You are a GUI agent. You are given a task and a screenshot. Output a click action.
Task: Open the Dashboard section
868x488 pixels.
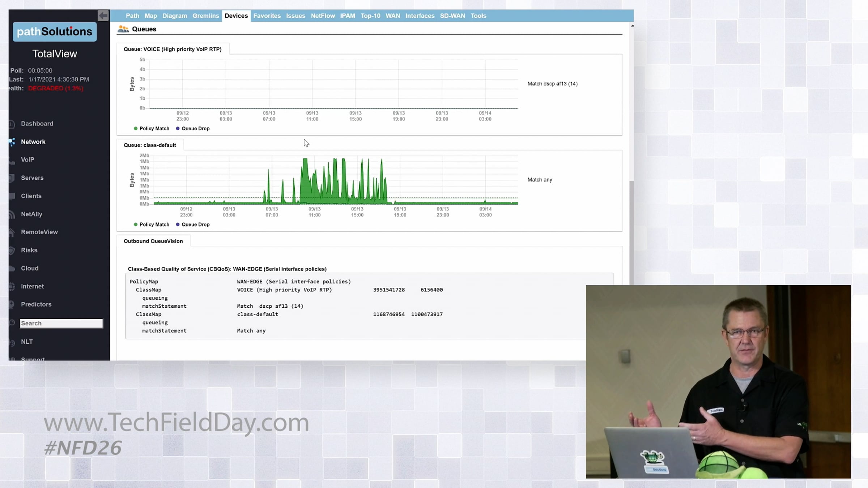click(x=37, y=124)
